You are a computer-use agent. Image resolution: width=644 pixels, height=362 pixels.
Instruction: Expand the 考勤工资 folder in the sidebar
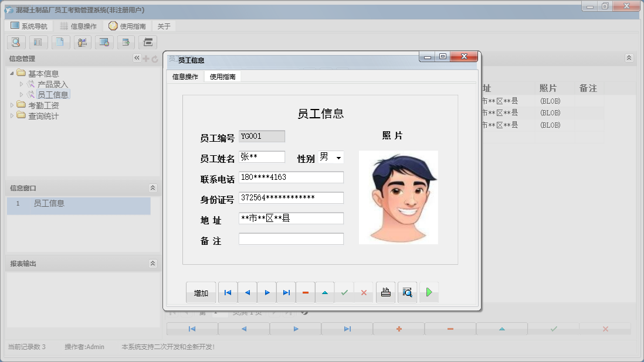coord(13,105)
